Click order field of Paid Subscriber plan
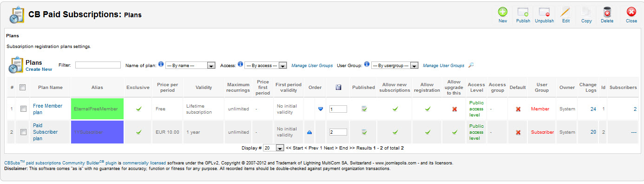 338,132
